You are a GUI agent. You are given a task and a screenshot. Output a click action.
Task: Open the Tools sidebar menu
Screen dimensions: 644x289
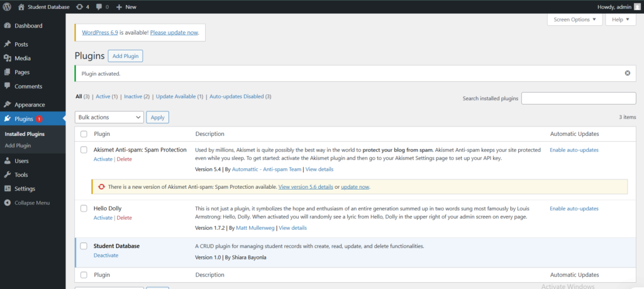pos(21,174)
